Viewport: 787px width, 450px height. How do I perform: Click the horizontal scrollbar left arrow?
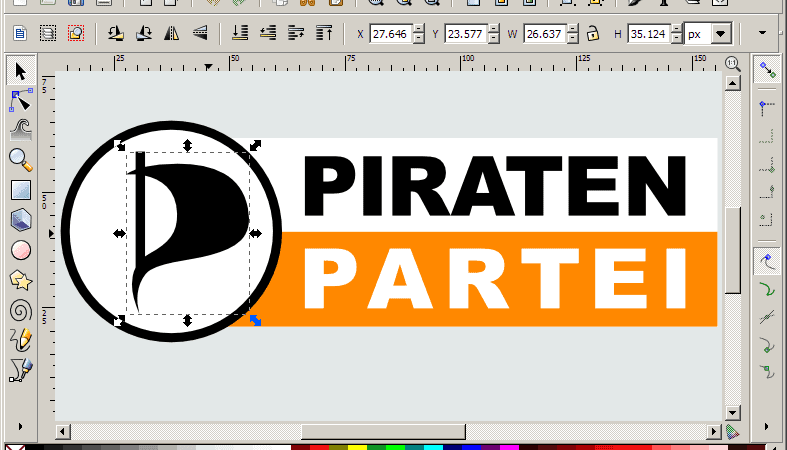pos(62,431)
